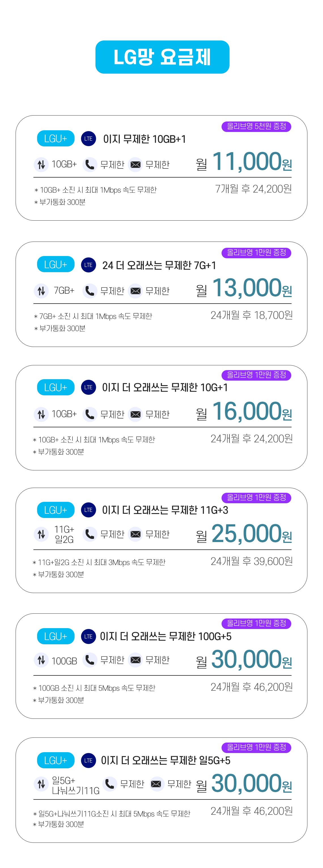Click the 올리브영 5천원 증정 badge
The height and width of the screenshot is (868, 323).
point(256,126)
